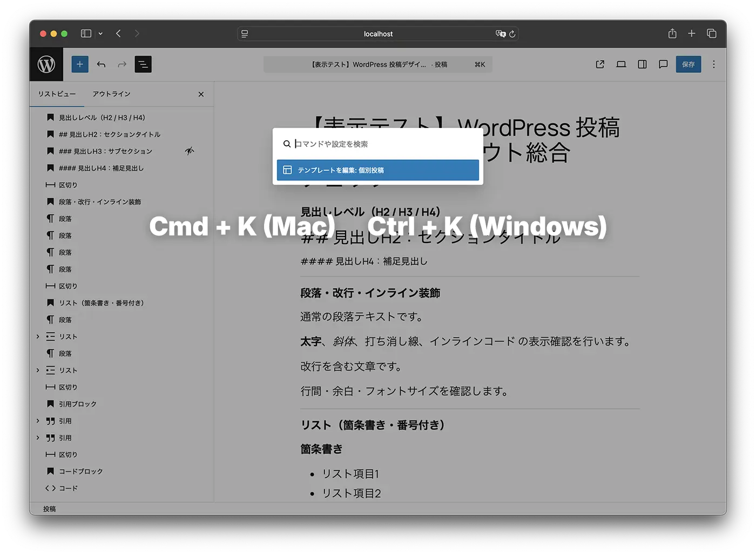The width and height of the screenshot is (756, 554).
Task: Select the テンプレートを編集: 個別投稿 command
Action: point(377,170)
